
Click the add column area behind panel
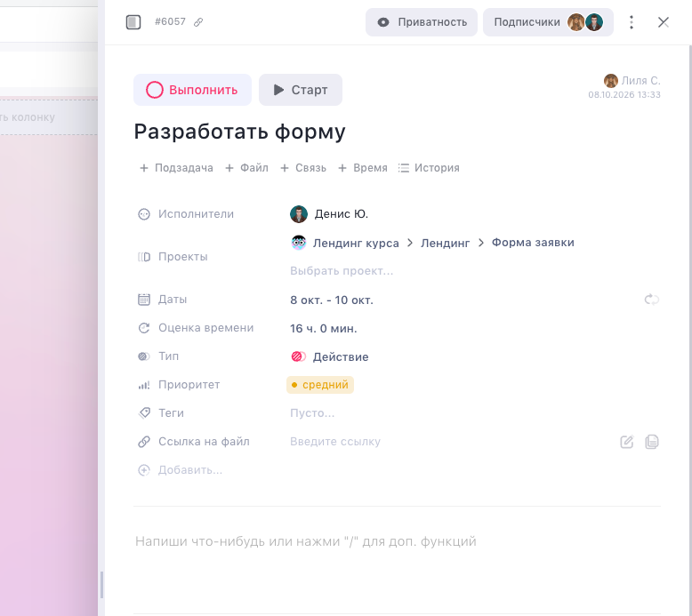49,117
